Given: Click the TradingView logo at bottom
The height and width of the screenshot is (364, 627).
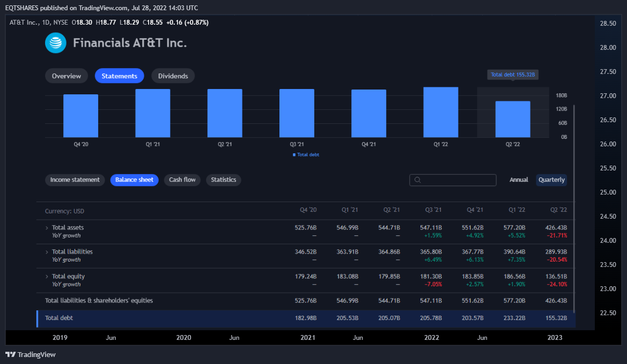Looking at the screenshot, I should [31, 354].
